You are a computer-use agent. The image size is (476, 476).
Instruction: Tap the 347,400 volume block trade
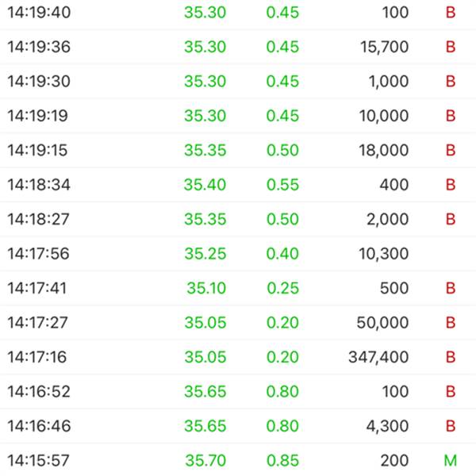point(378,357)
